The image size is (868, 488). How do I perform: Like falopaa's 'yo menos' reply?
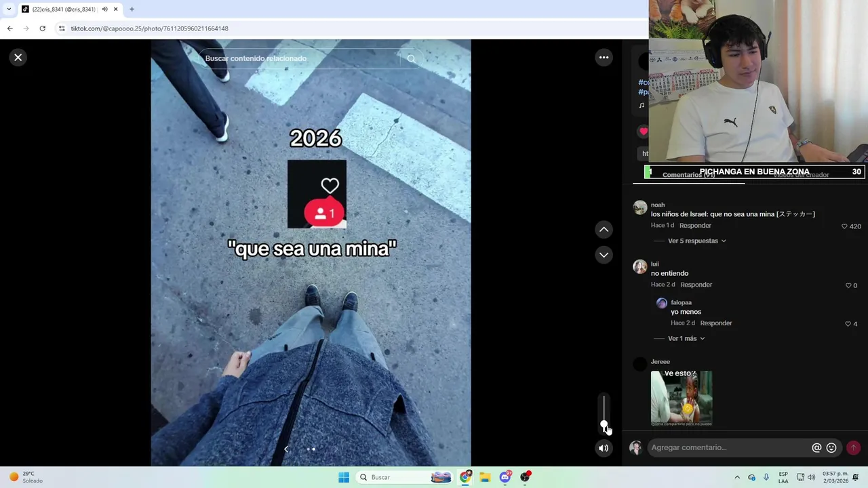click(x=848, y=324)
